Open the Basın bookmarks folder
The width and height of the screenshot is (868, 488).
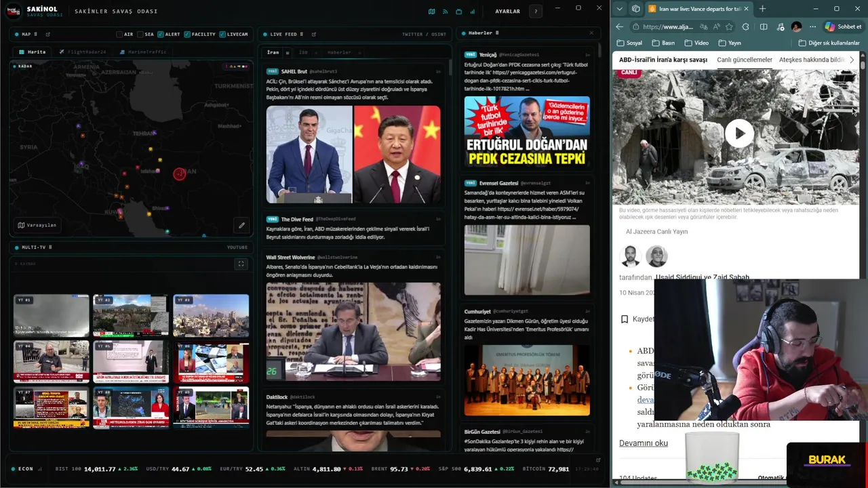click(x=663, y=43)
